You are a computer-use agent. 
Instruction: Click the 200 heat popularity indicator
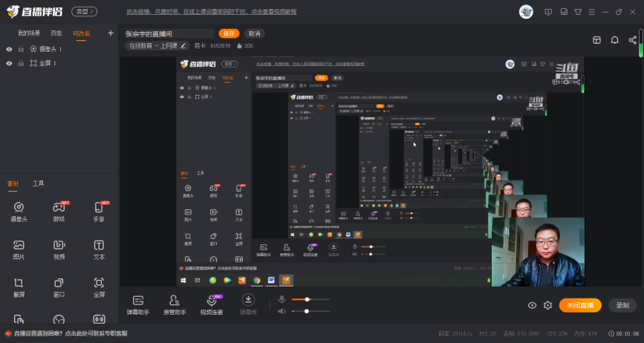click(245, 46)
